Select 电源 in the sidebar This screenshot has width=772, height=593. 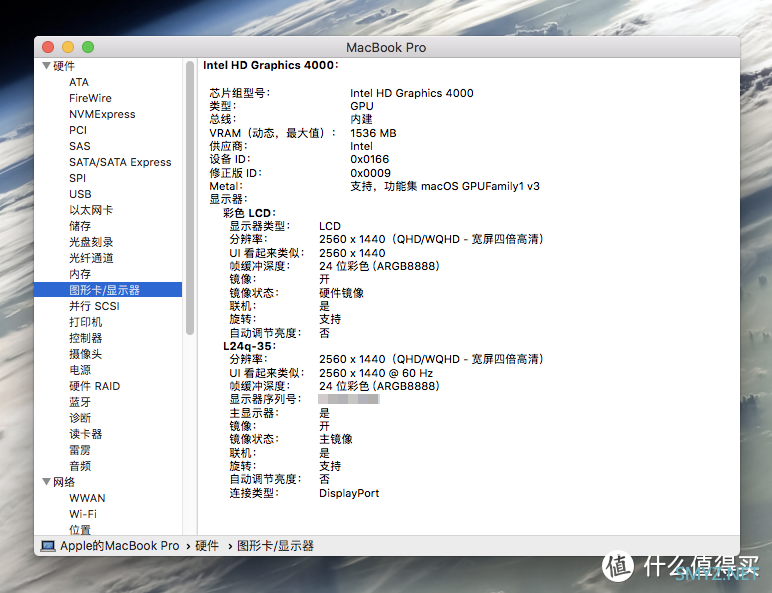point(80,370)
